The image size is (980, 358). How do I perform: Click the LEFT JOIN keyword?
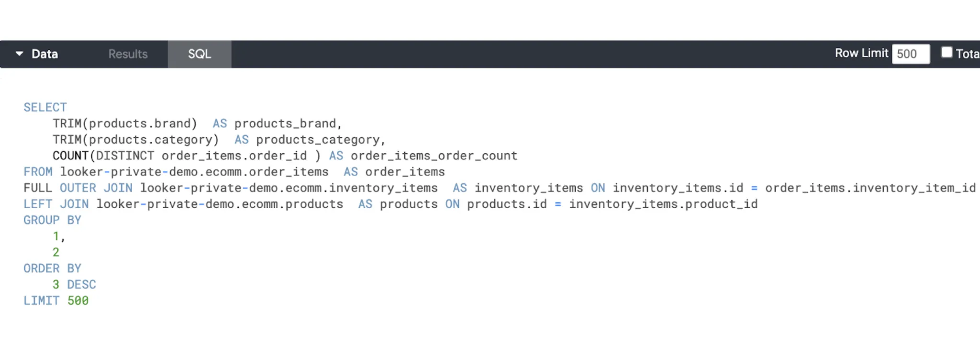56,204
